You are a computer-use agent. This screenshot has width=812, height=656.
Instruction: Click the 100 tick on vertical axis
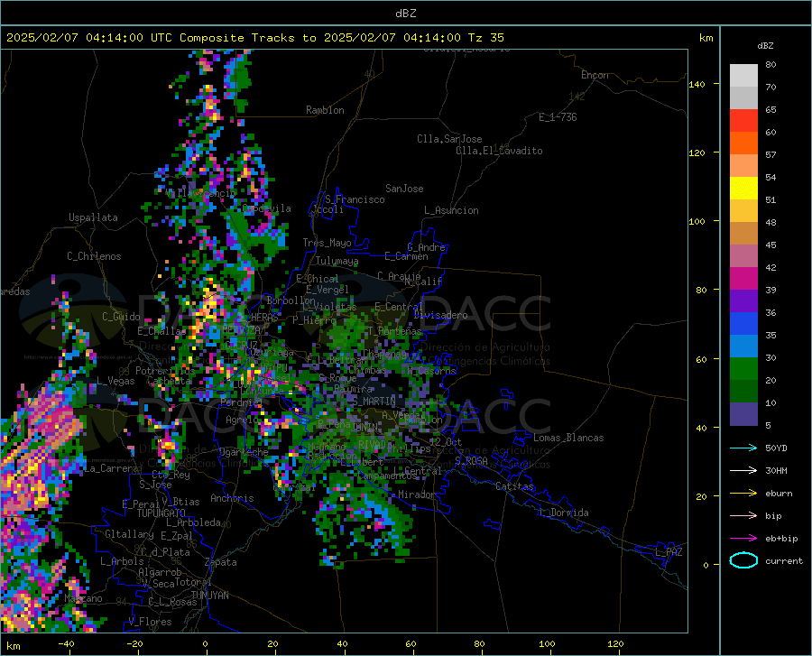697,221
